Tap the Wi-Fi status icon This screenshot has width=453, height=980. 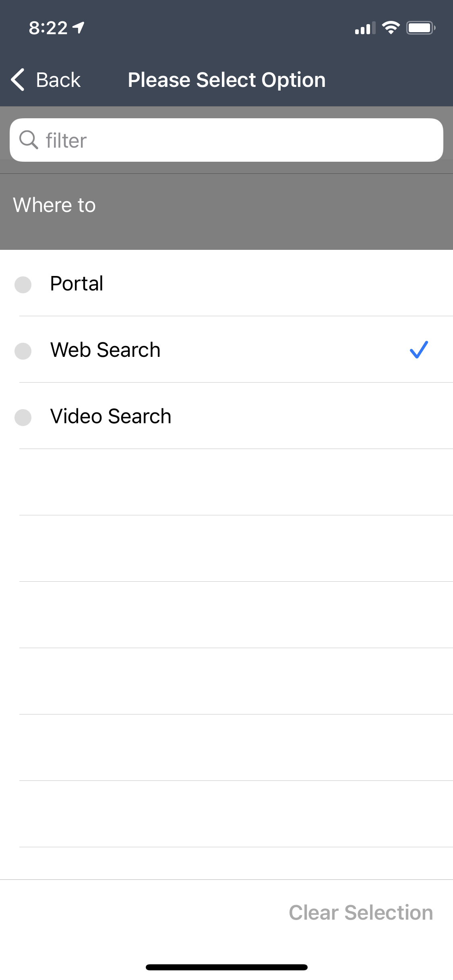click(391, 28)
